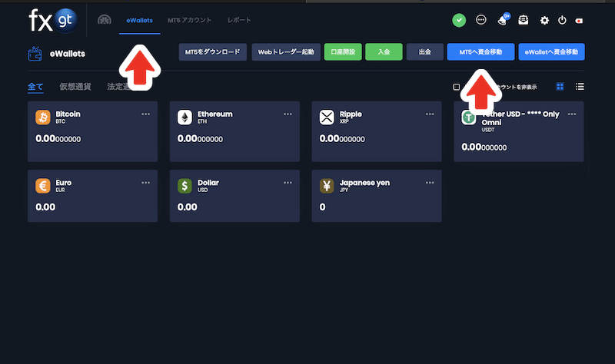
Task: Open the dashboard gauge icon
Action: pos(105,20)
